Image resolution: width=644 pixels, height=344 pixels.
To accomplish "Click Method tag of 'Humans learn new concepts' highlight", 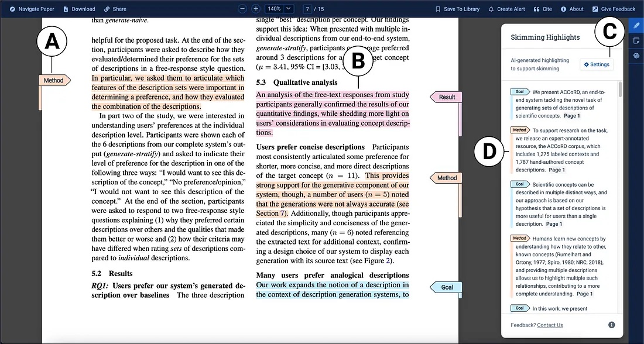I will [520, 238].
